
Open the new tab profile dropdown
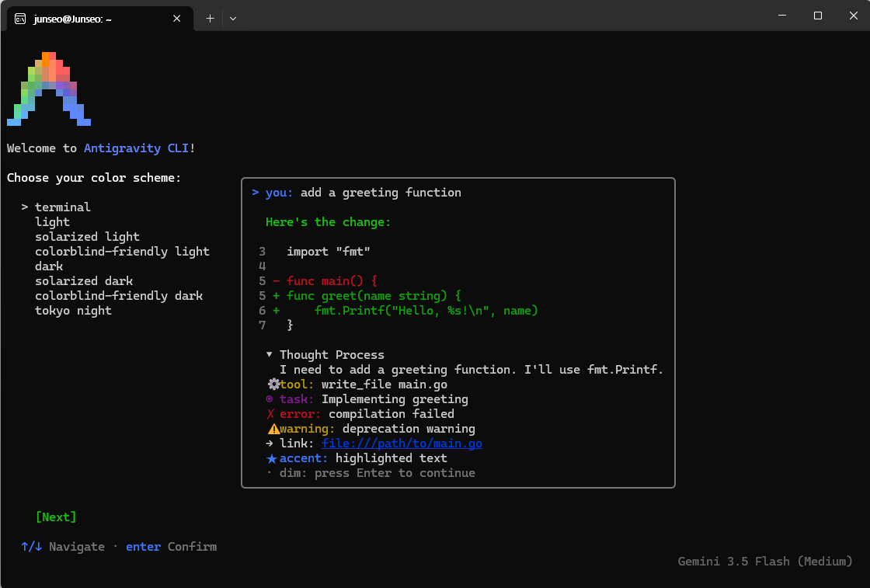point(233,19)
